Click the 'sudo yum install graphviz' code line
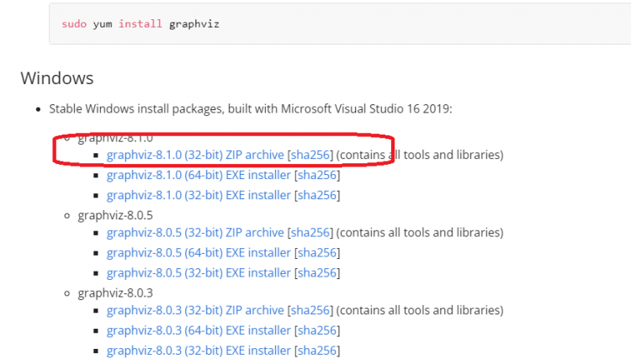 click(141, 24)
